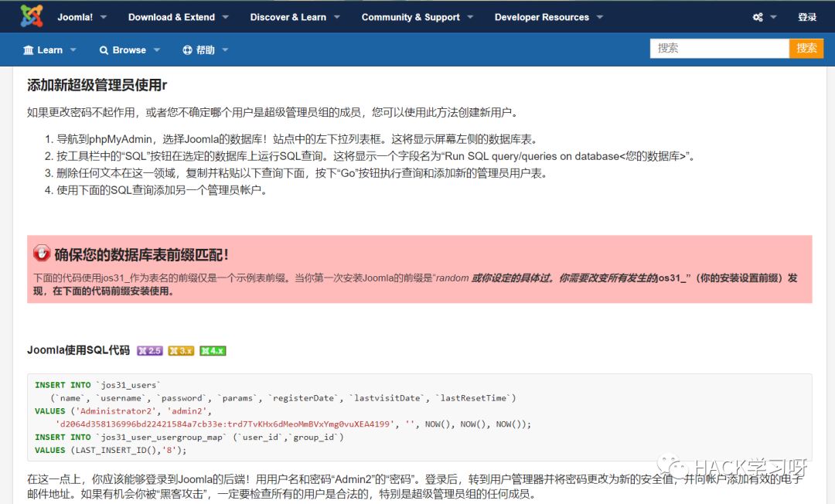This screenshot has width=835, height=504.
Task: Click the Browse magnifier icon
Action: [104, 50]
